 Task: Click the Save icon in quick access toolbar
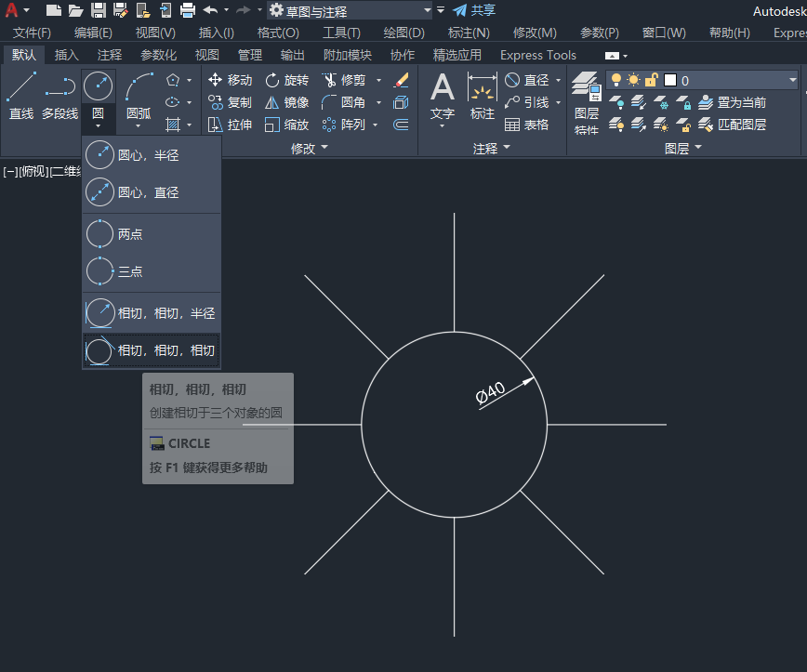98,10
